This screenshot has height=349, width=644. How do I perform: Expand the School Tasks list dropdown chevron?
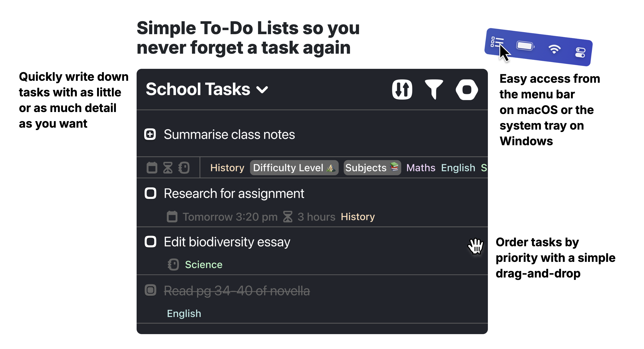pyautogui.click(x=262, y=90)
